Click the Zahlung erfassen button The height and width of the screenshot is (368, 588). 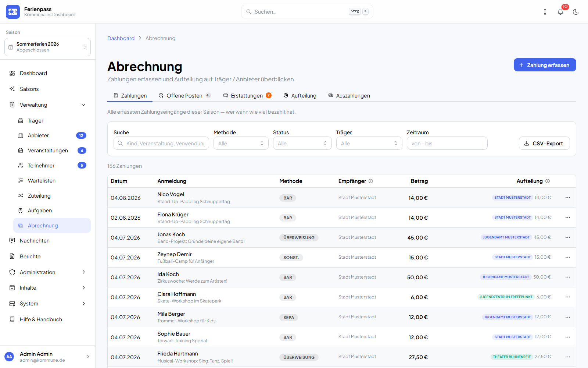pos(545,65)
